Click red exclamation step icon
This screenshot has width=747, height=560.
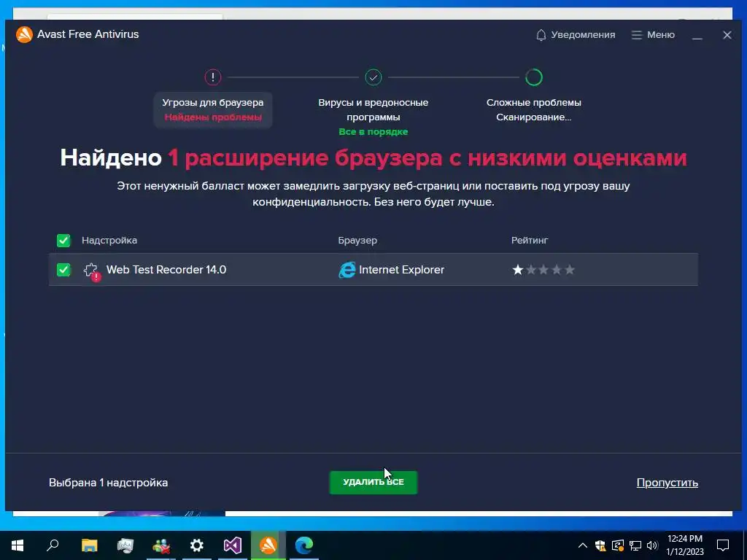[x=213, y=77]
